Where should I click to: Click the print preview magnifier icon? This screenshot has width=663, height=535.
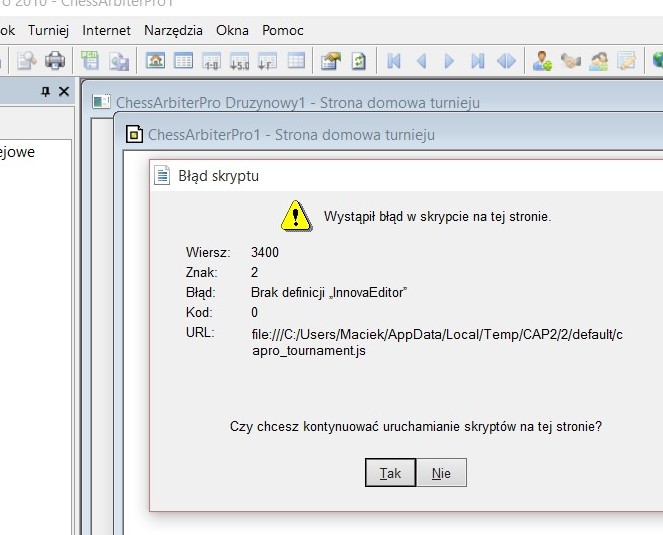coord(26,61)
